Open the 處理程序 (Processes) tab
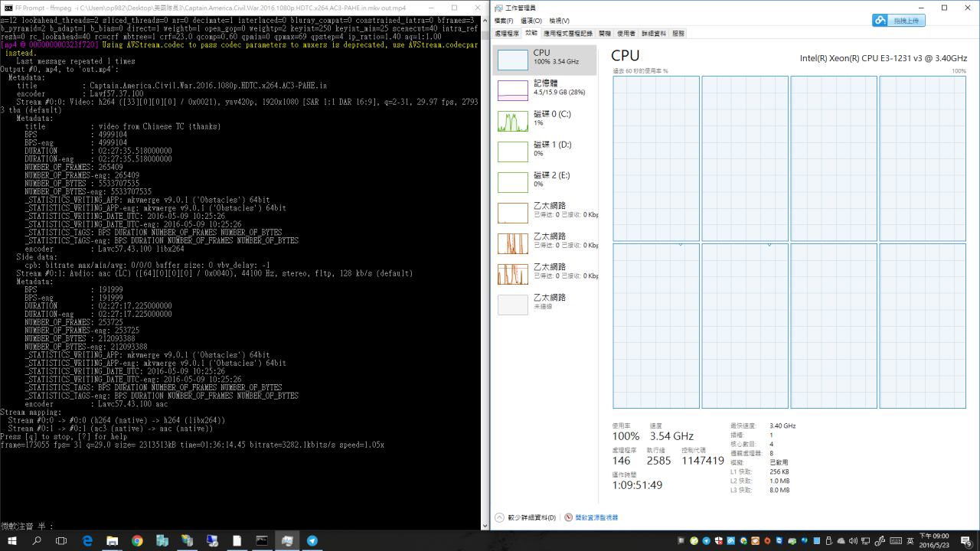 pos(507,34)
